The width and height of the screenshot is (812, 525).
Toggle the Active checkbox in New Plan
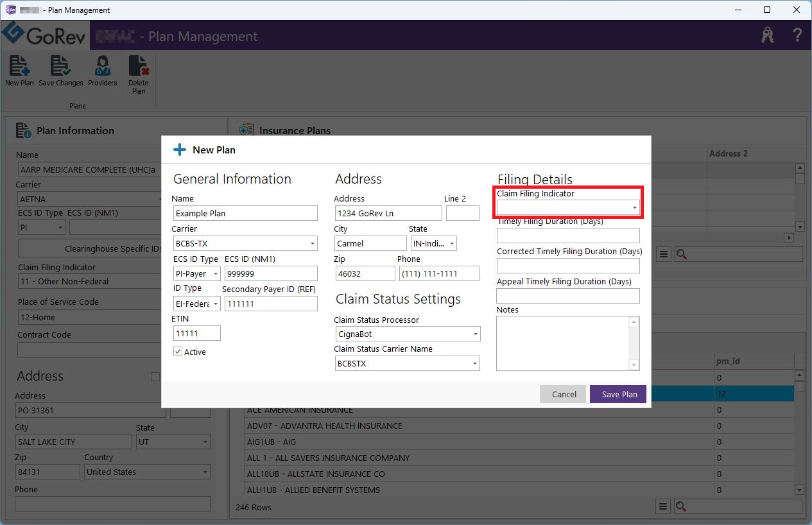(178, 352)
